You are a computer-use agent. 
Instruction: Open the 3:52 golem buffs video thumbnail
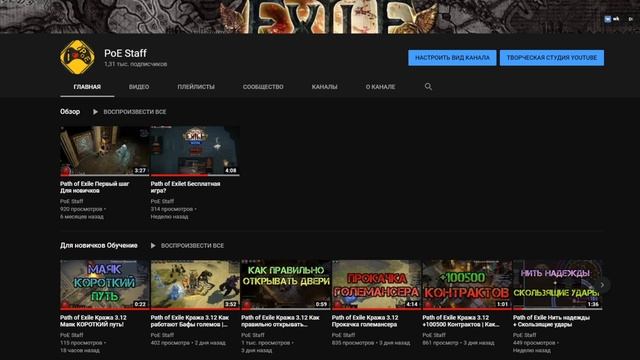click(195, 284)
